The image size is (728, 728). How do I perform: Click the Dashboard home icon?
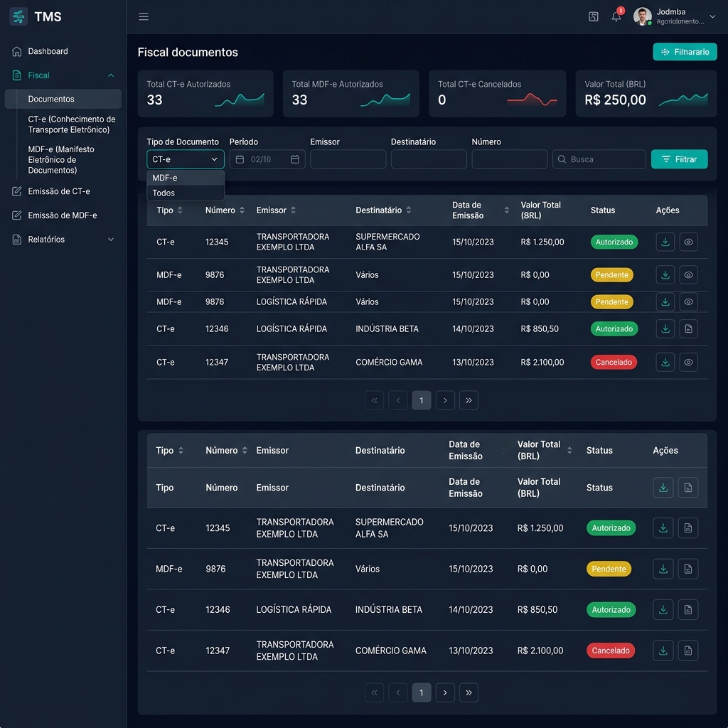coord(17,51)
